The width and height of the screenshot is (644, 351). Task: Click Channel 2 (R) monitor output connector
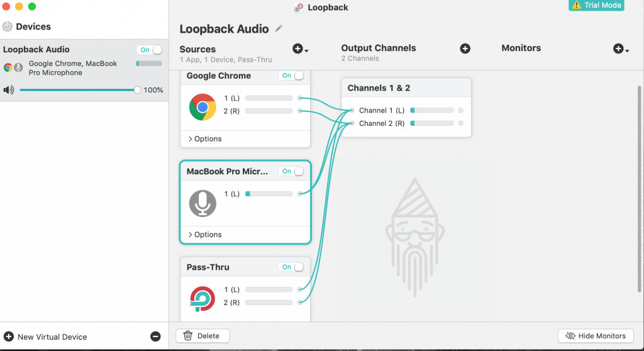pyautogui.click(x=461, y=123)
